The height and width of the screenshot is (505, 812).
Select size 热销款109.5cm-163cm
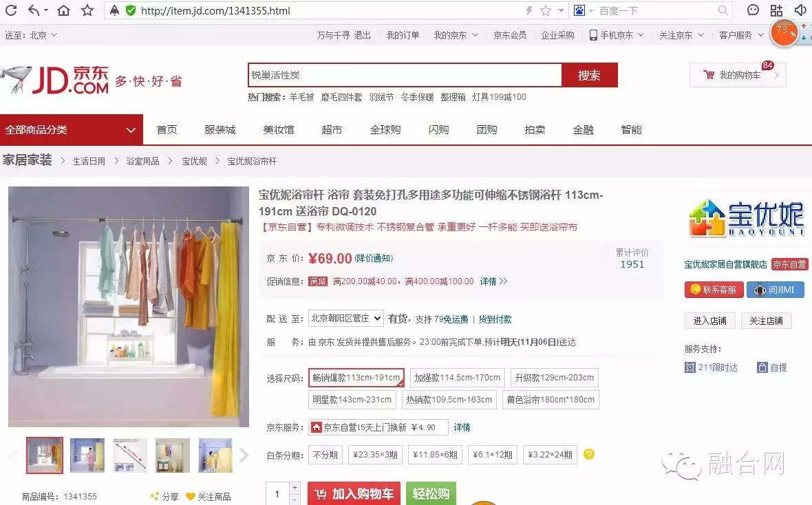449,399
